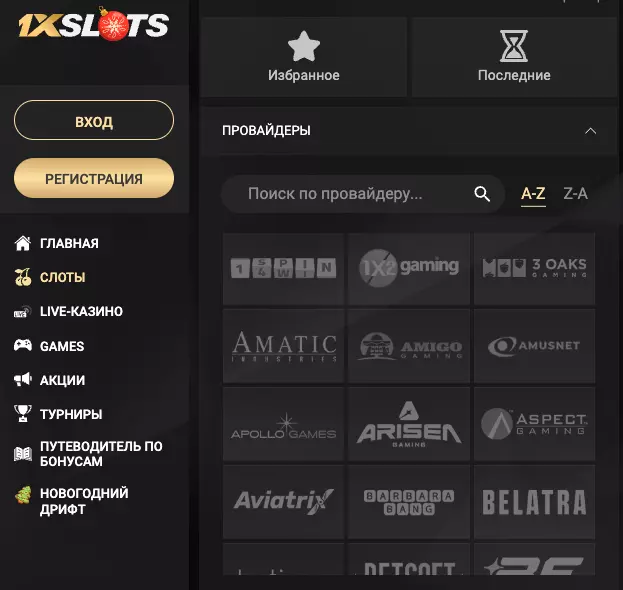Click the Вход login button
The image size is (623, 590).
pyautogui.click(x=94, y=120)
